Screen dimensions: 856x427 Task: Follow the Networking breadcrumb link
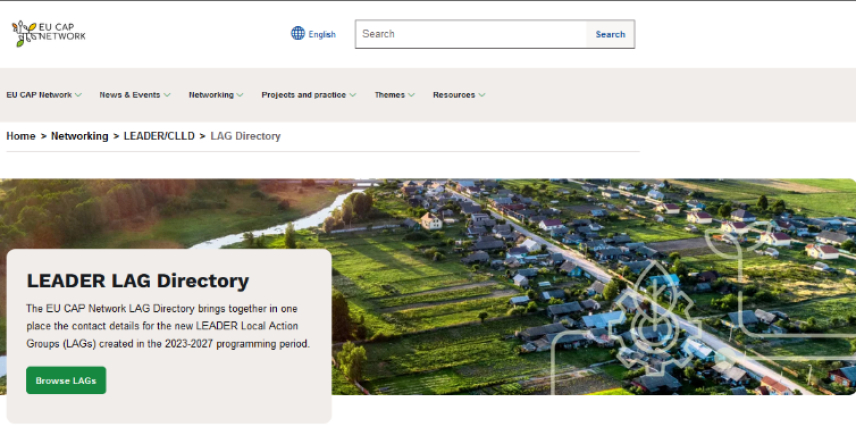pos(79,136)
